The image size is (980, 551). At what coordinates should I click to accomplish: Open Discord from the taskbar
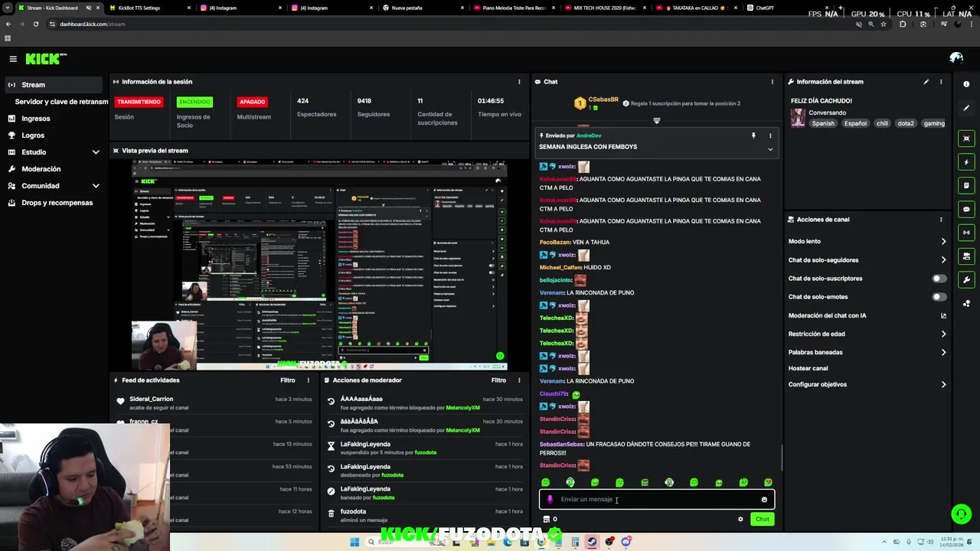(626, 542)
